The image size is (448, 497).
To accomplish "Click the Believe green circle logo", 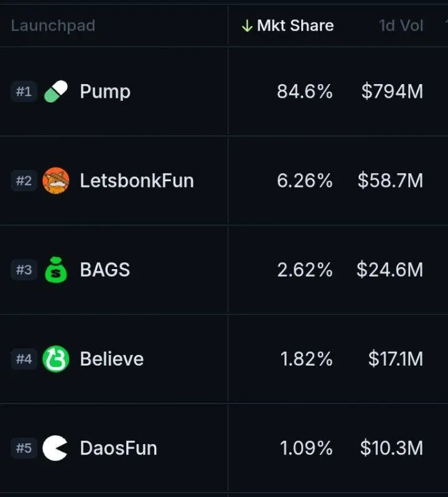I will click(x=56, y=359).
